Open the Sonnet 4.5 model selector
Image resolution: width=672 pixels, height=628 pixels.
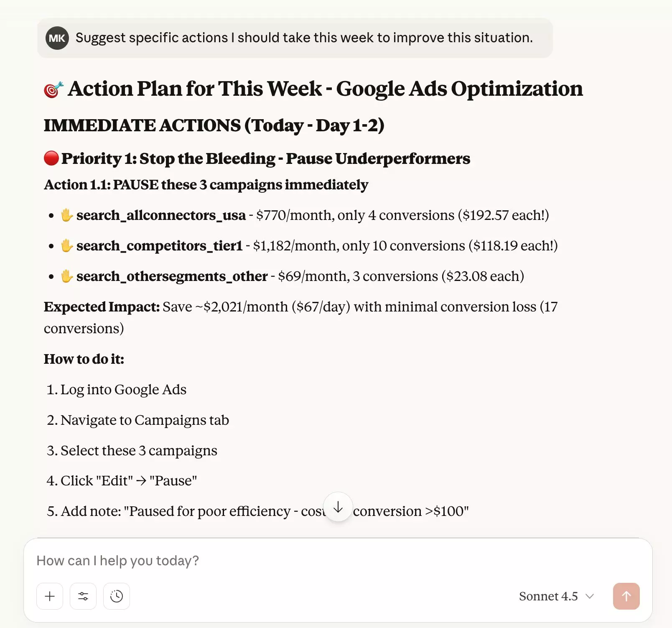[556, 596]
